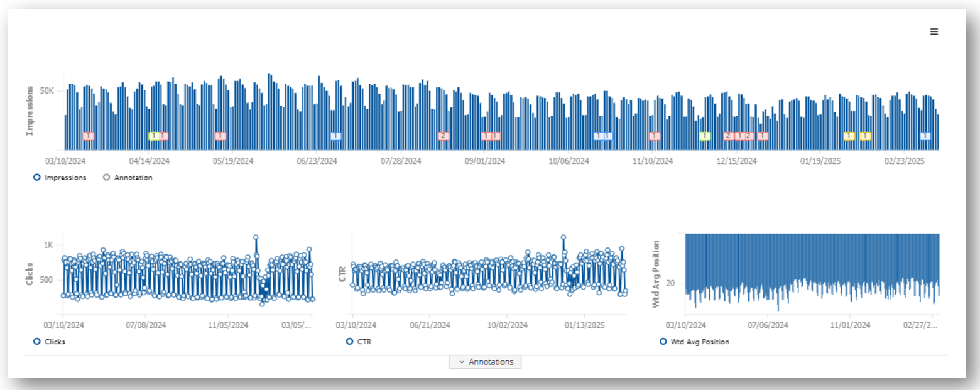Image resolution: width=980 pixels, height=390 pixels.
Task: Click the highest spike point in Clicks chart
Action: [256, 237]
